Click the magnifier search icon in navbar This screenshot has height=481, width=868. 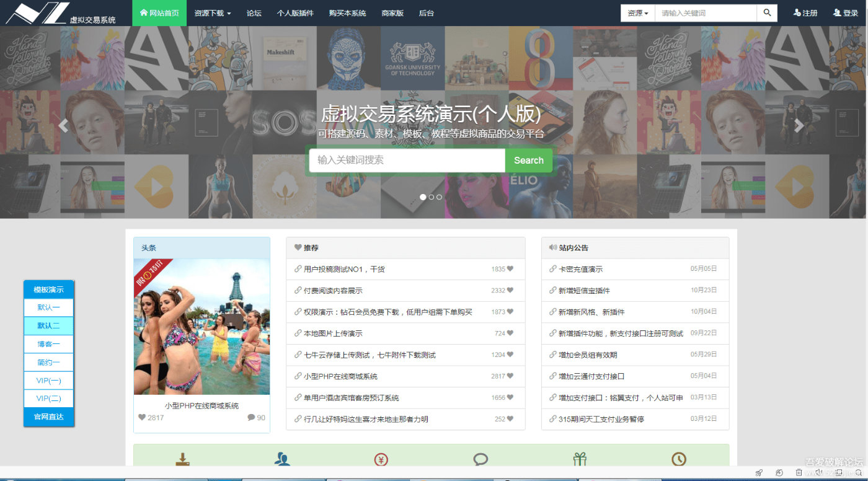[x=767, y=13]
